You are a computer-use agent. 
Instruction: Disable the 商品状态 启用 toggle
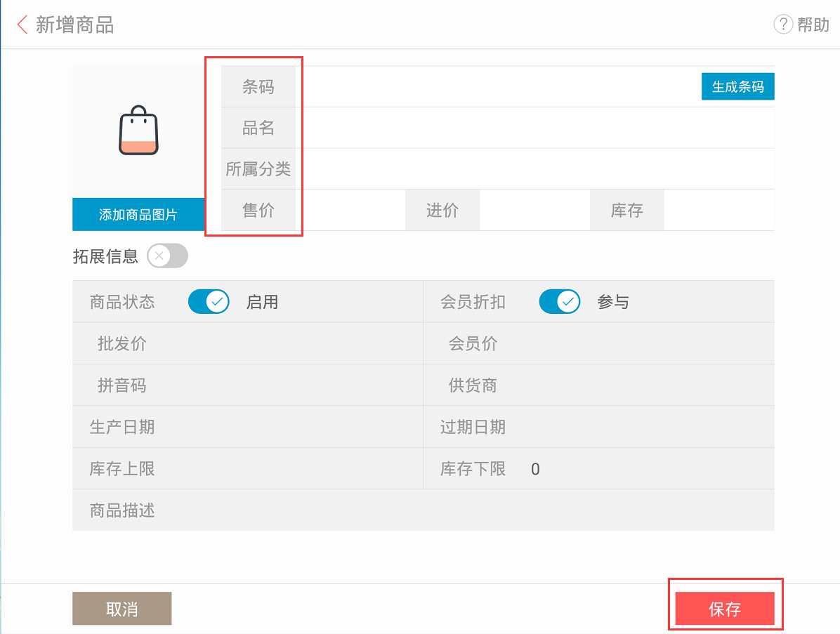[x=209, y=302]
